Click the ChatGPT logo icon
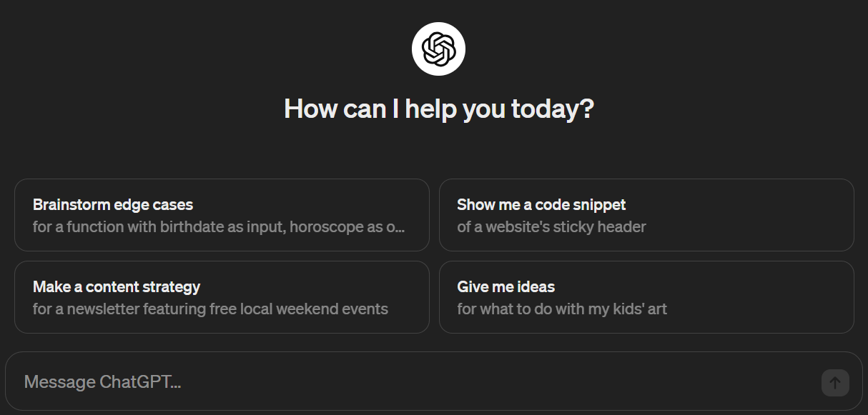Screen dimensions: 868x415 (x=438, y=49)
